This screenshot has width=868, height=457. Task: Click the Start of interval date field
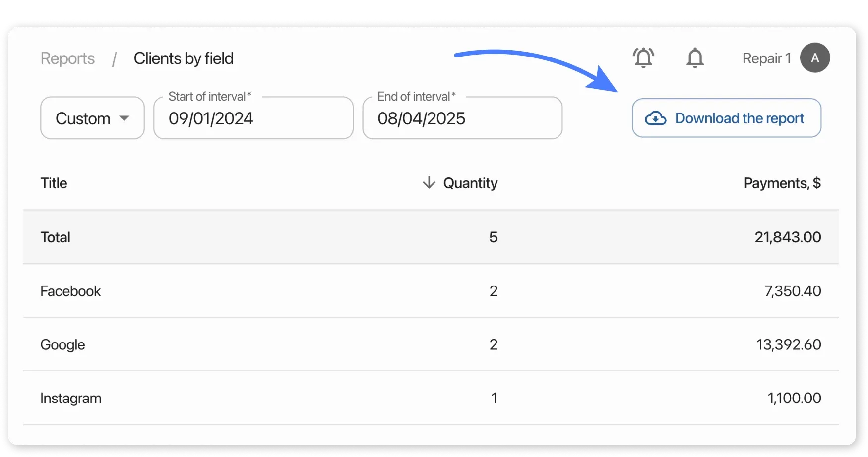click(x=253, y=118)
